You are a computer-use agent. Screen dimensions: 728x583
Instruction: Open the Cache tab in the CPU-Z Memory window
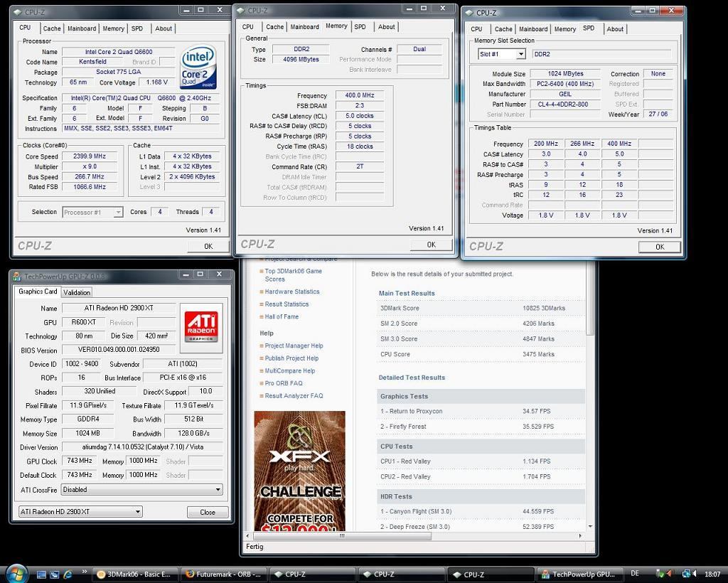tap(274, 27)
